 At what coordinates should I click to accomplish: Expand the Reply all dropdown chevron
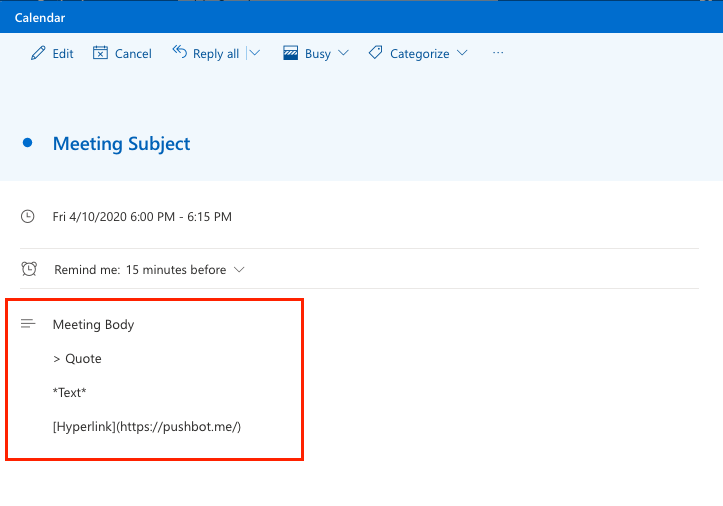tap(254, 53)
